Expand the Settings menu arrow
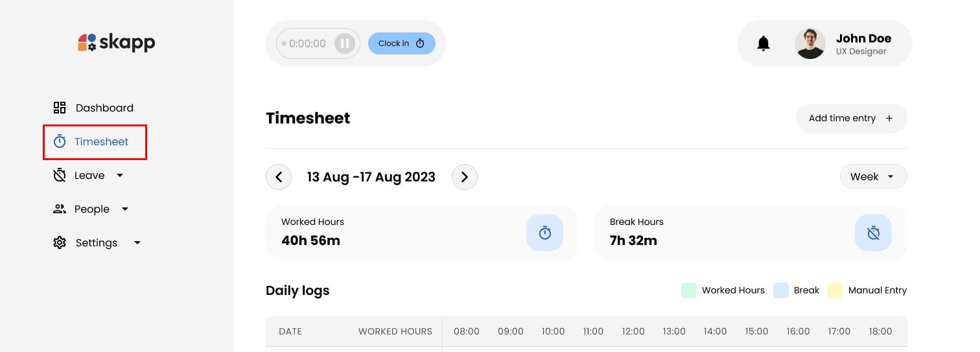This screenshot has width=980, height=352. coord(137,242)
